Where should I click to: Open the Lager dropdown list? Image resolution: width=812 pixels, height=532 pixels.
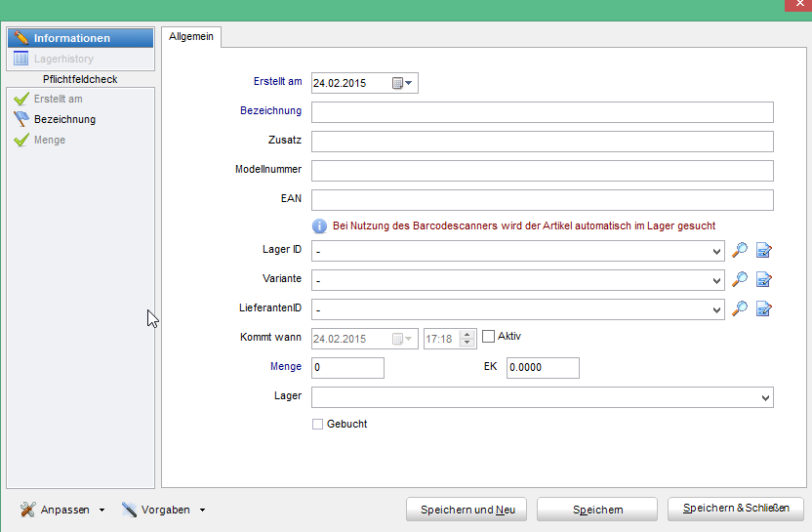point(764,397)
